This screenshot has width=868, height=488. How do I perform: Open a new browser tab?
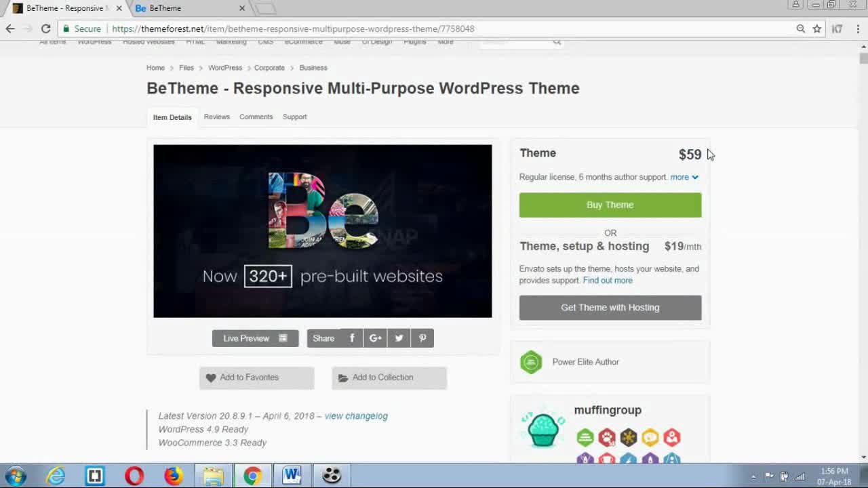click(265, 8)
